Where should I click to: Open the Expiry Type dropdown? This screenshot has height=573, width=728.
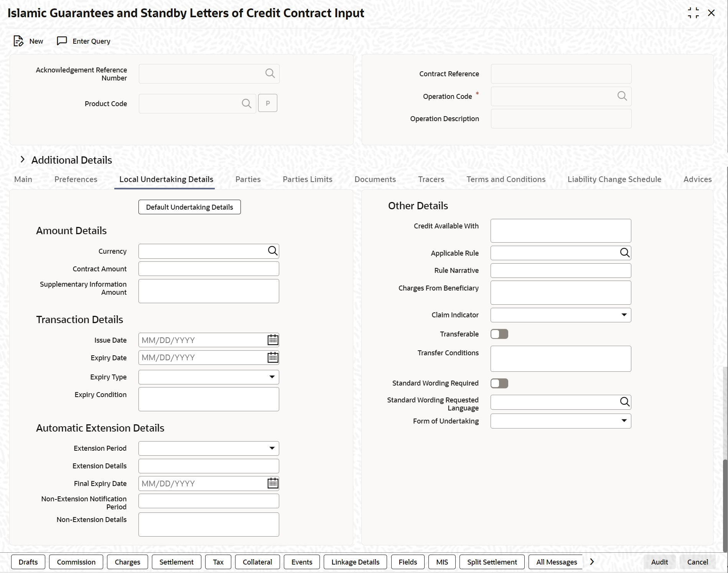(x=209, y=377)
